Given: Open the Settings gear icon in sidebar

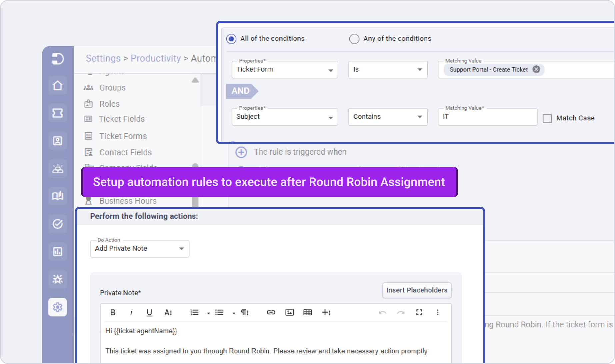Looking at the screenshot, I should click(58, 307).
